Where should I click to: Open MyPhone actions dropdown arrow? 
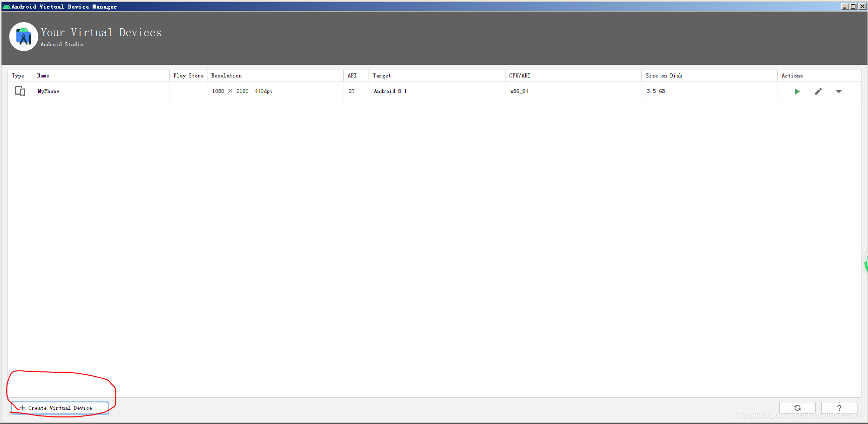[839, 92]
